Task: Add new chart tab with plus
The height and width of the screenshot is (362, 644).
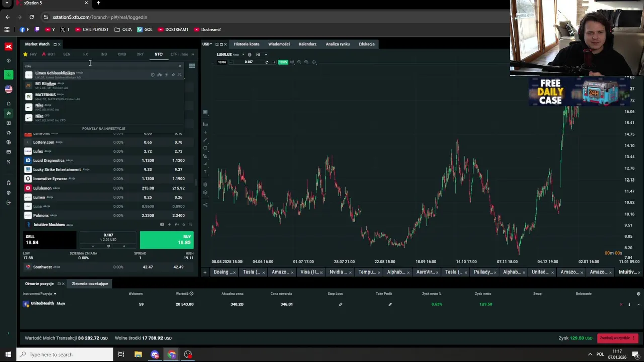Action: click(x=205, y=272)
